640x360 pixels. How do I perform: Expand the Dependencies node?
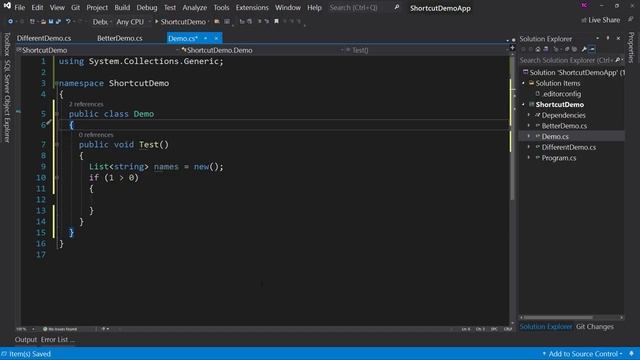(x=529, y=115)
